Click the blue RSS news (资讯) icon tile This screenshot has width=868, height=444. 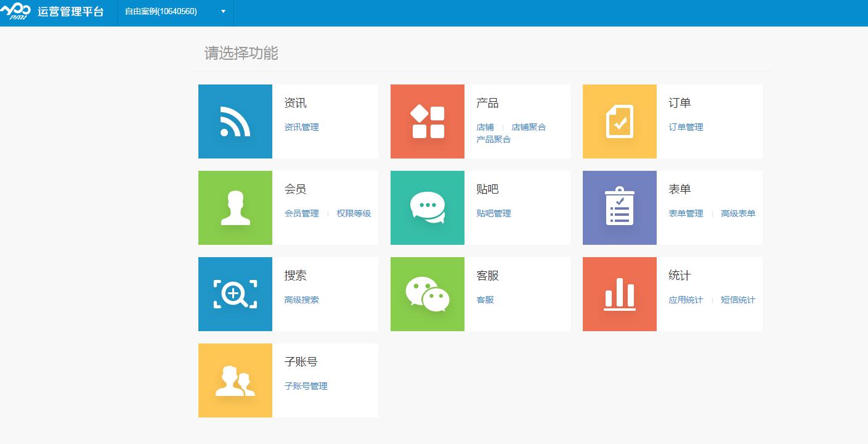(235, 121)
